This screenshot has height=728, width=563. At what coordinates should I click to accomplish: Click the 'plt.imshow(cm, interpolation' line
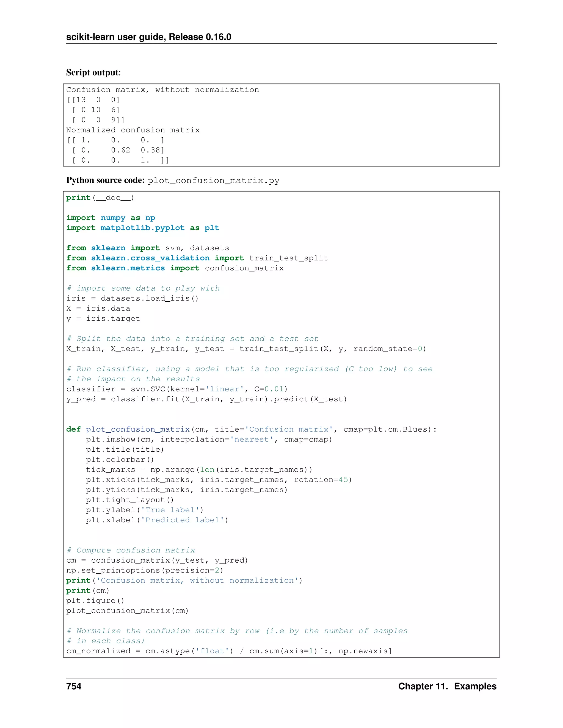point(209,440)
